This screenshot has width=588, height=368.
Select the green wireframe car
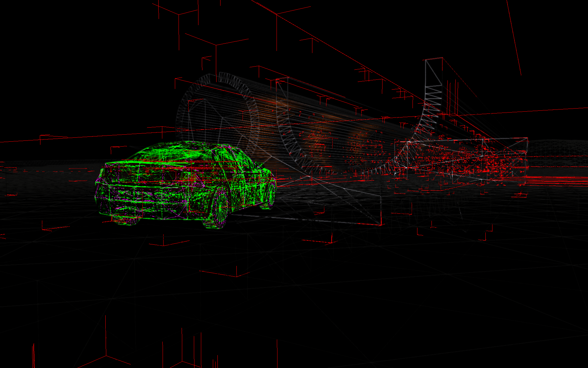(x=185, y=185)
